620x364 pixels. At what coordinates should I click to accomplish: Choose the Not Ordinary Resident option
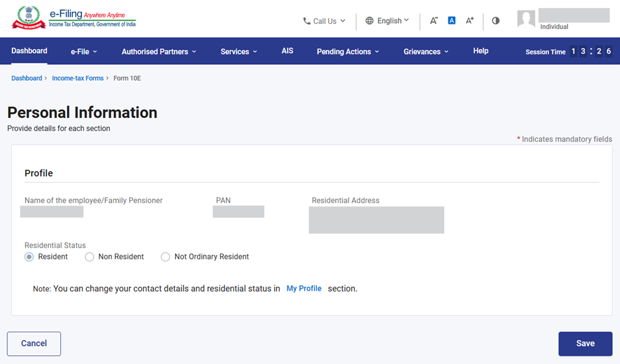pos(166,257)
